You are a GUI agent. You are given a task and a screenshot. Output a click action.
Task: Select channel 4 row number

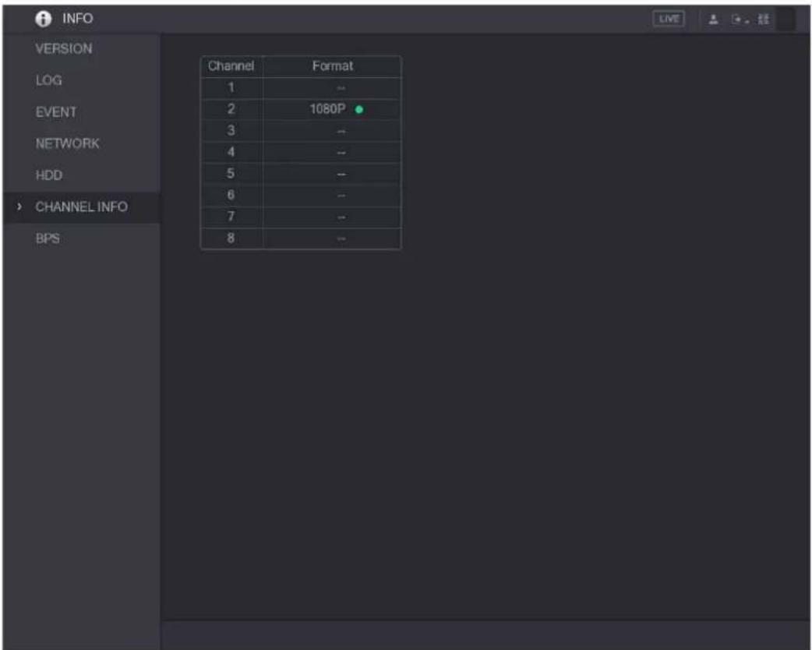coord(231,152)
